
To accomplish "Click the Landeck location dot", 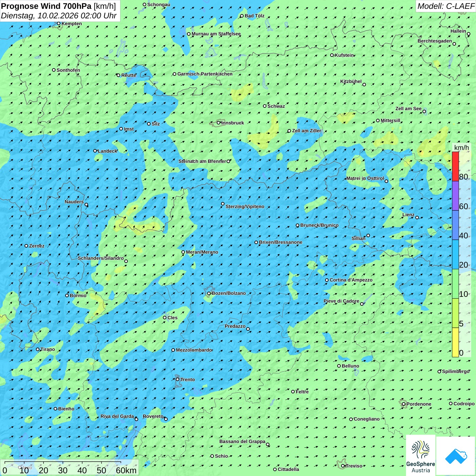I will coord(95,151).
